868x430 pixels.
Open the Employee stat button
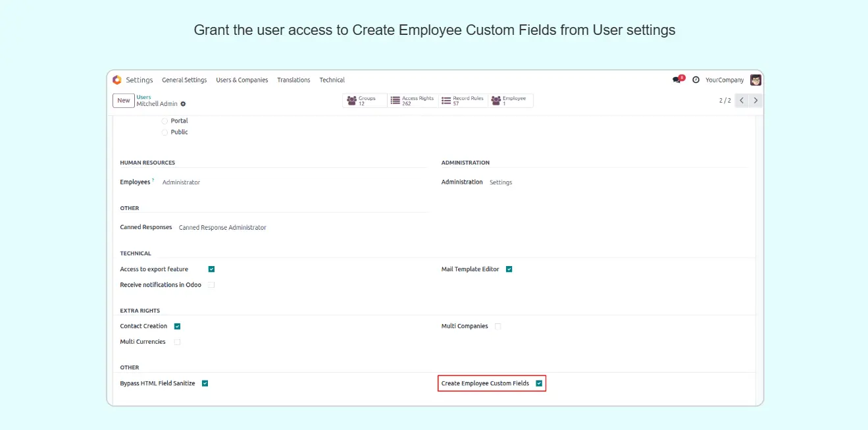[510, 101]
